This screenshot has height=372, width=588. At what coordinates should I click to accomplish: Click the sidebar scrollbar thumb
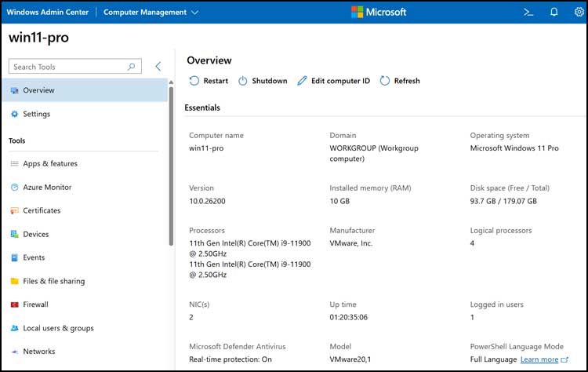tap(171, 166)
